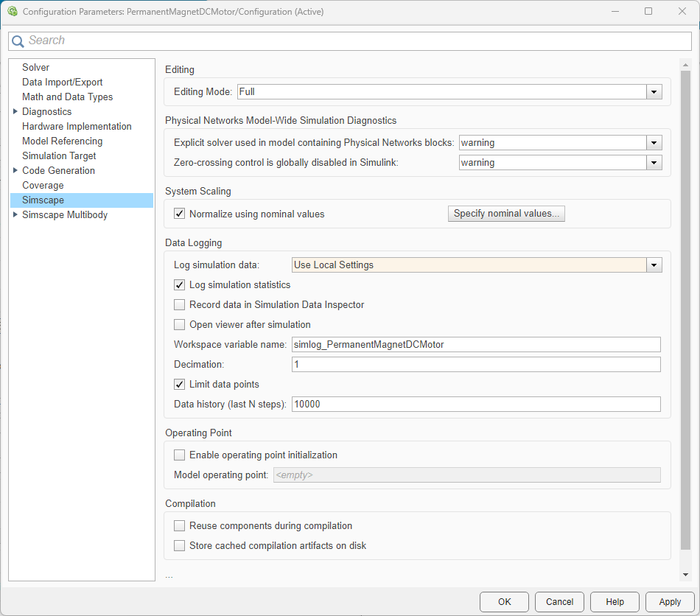Viewport: 700px width, 616px height.
Task: Select the Diagnostics category
Action: [47, 111]
